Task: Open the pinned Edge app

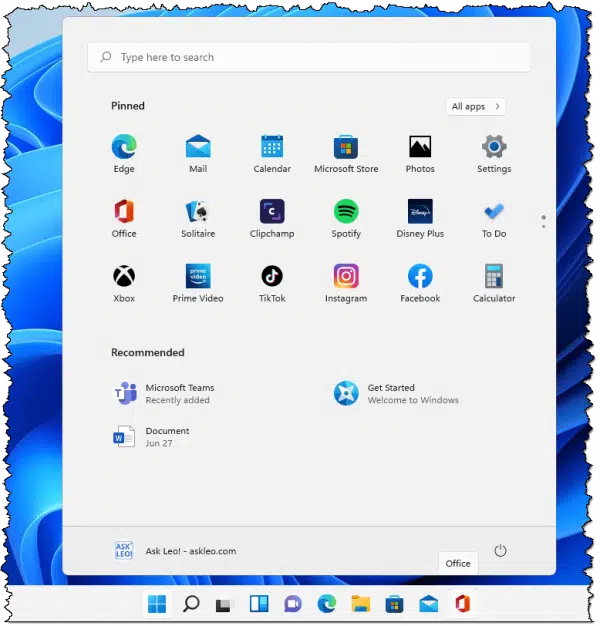Action: (x=124, y=153)
